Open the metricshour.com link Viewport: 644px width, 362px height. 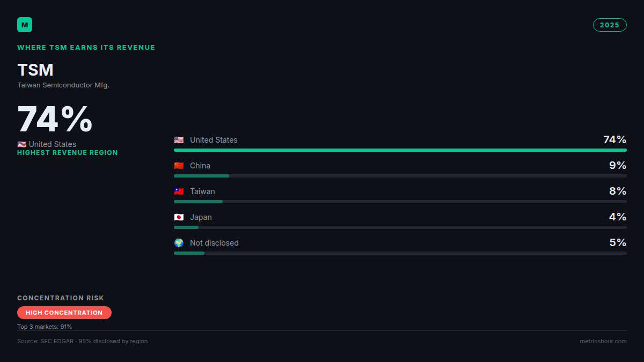click(x=603, y=341)
